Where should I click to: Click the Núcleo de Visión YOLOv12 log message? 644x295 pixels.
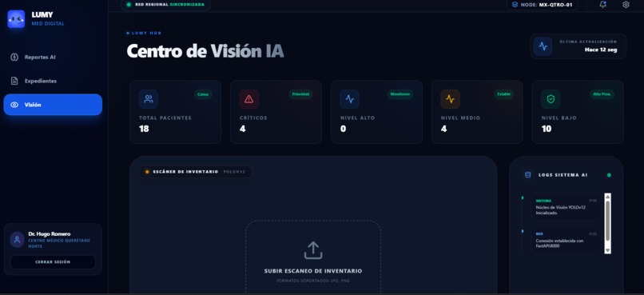coord(561,210)
